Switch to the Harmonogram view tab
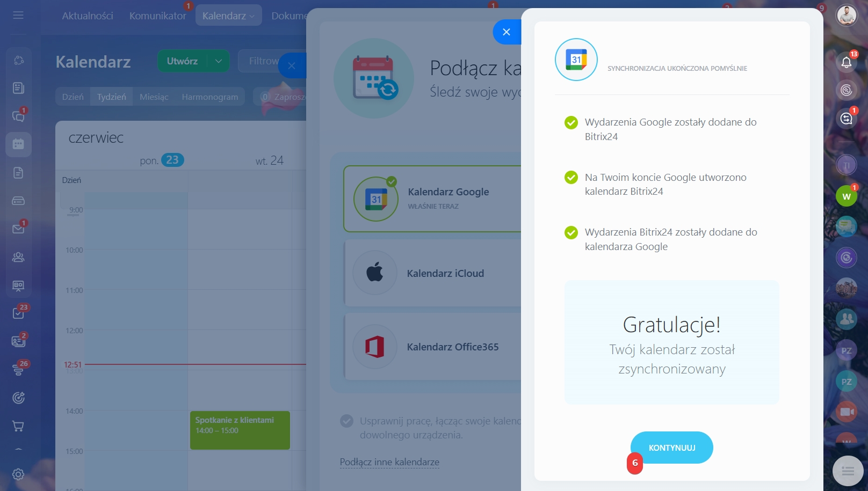Viewport: 868px width, 491px height. (x=210, y=97)
